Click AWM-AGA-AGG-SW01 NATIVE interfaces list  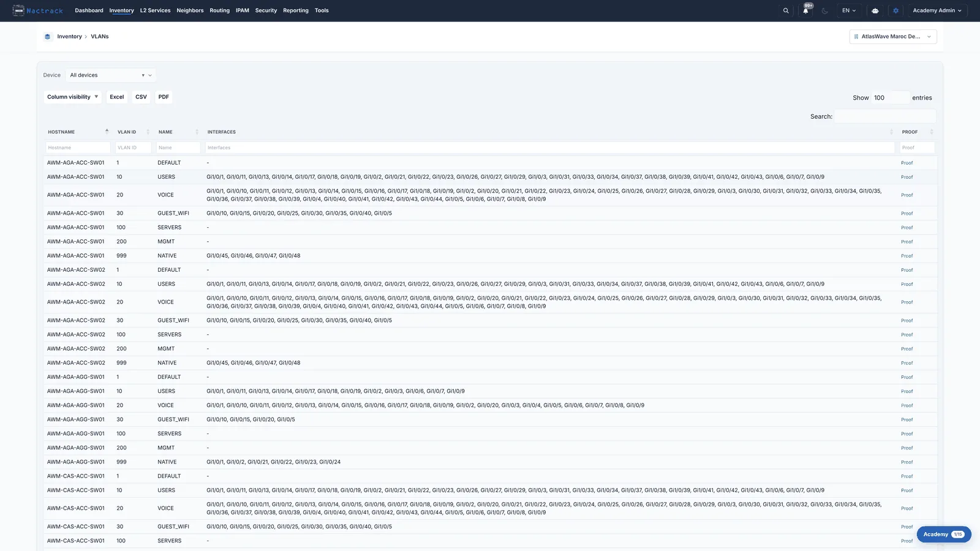pyautogui.click(x=273, y=462)
